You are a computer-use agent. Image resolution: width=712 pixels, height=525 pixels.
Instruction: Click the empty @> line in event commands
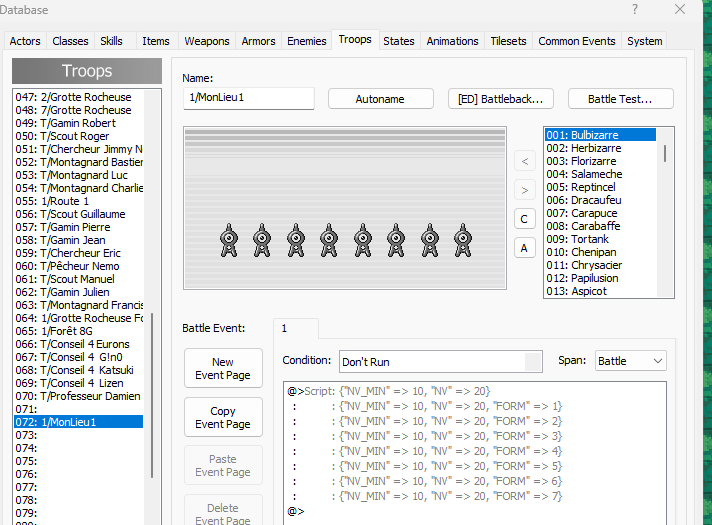(x=475, y=511)
